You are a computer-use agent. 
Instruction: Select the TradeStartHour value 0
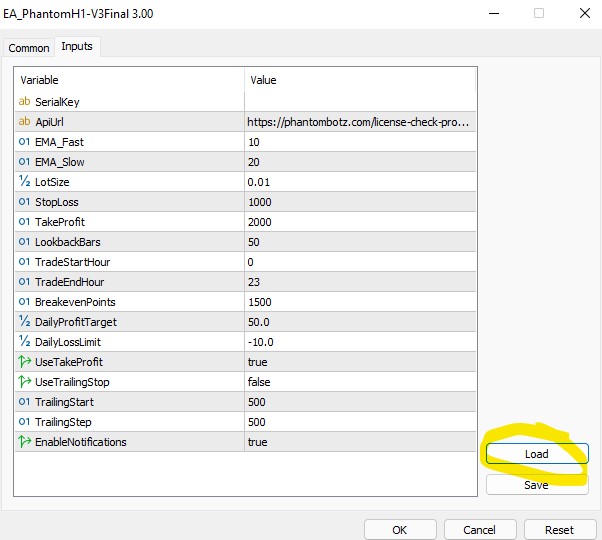(x=360, y=262)
